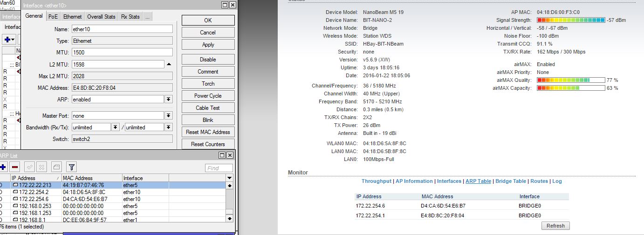Click the Signal Strength bar
This screenshot has width=644, height=235.
571,20
